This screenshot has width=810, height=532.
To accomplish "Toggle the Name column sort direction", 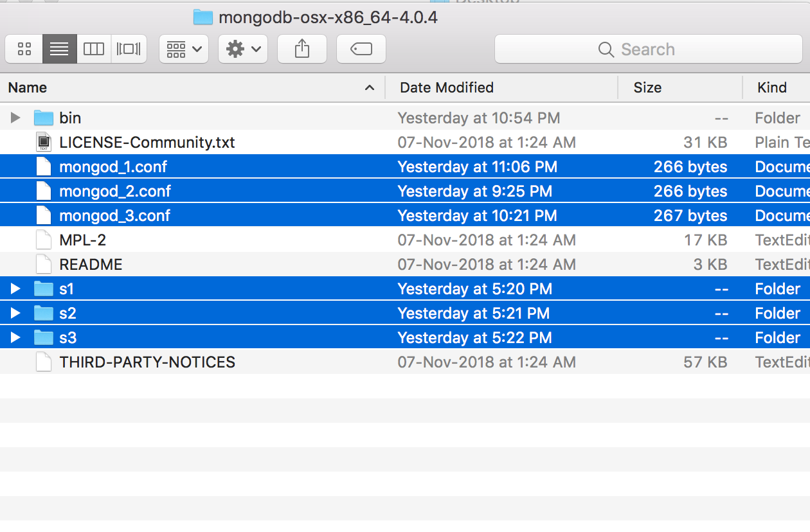I will 28,87.
